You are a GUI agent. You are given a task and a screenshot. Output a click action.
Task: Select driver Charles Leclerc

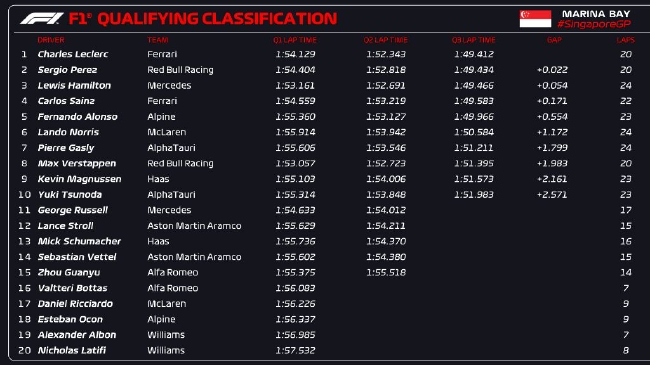point(73,54)
